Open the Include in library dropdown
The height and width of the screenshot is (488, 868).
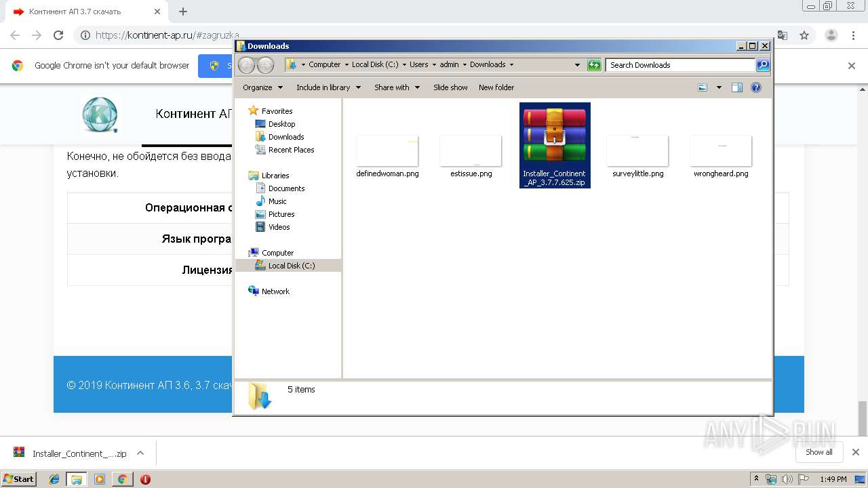coord(328,87)
